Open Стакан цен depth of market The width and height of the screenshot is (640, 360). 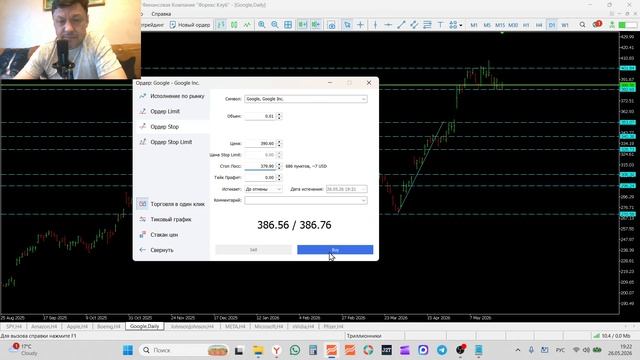click(x=172, y=235)
